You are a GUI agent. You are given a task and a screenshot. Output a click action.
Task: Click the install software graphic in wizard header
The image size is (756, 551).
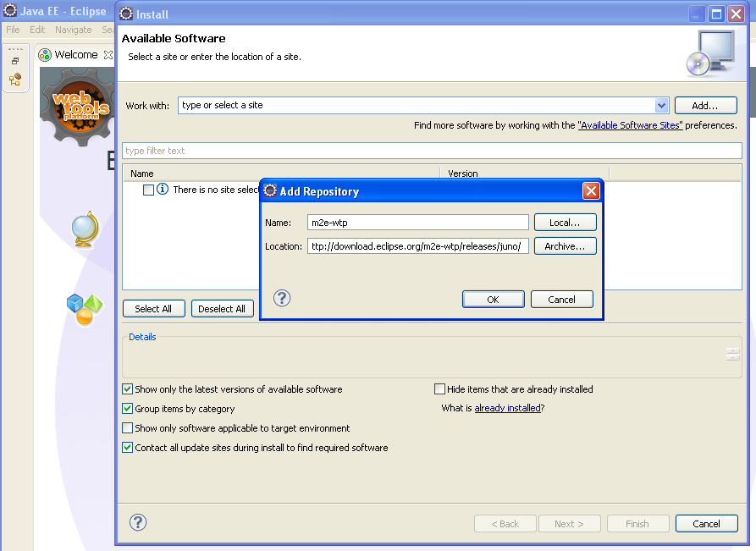(x=712, y=52)
